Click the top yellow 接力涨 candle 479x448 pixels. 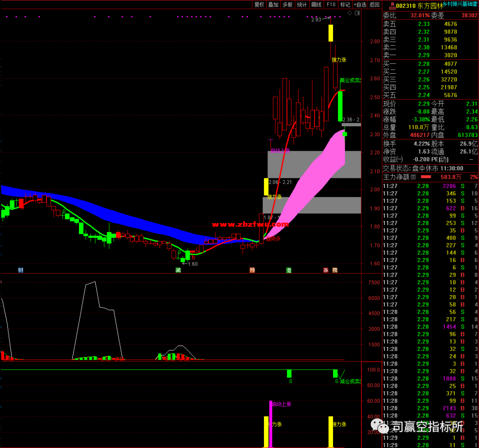click(330, 33)
